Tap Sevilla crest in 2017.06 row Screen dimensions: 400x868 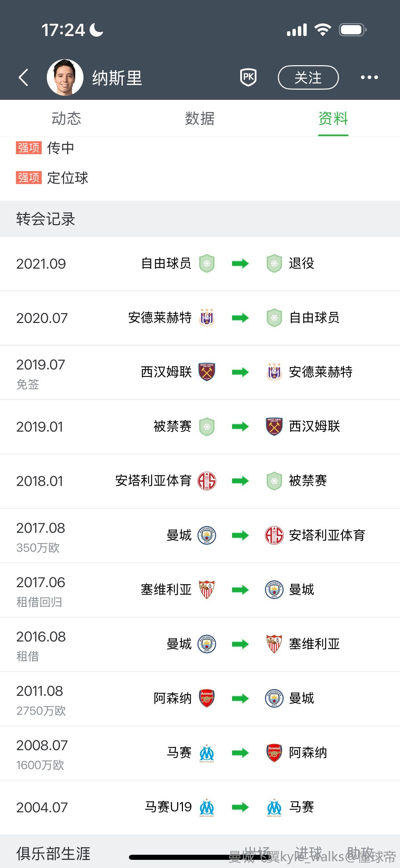tap(207, 590)
